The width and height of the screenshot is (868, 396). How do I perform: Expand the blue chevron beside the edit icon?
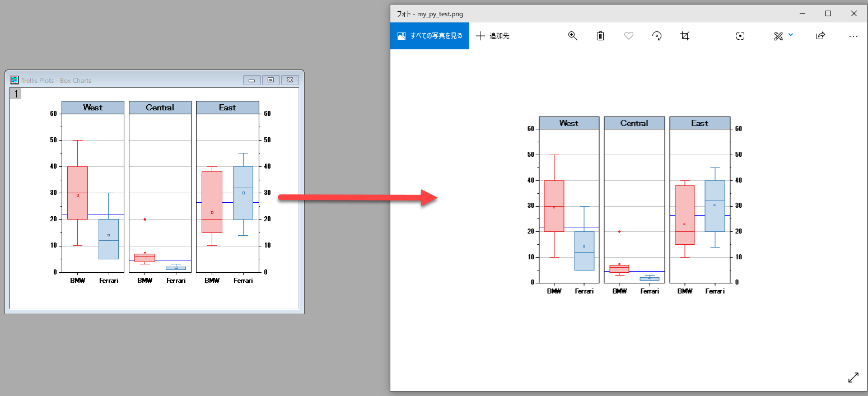click(x=791, y=35)
